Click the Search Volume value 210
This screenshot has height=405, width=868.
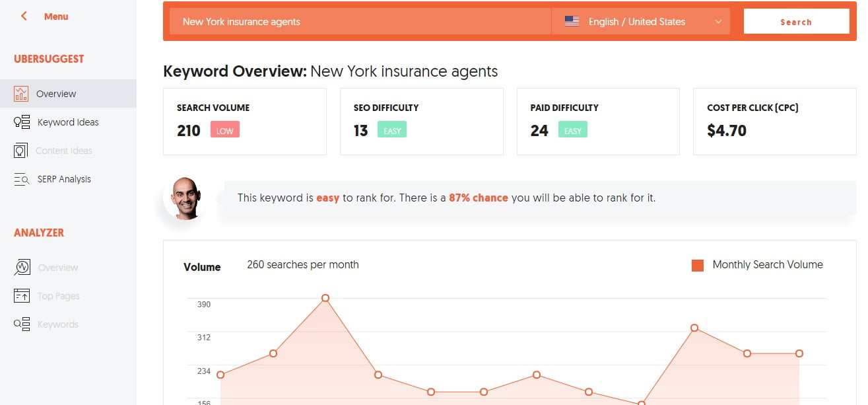tap(189, 130)
